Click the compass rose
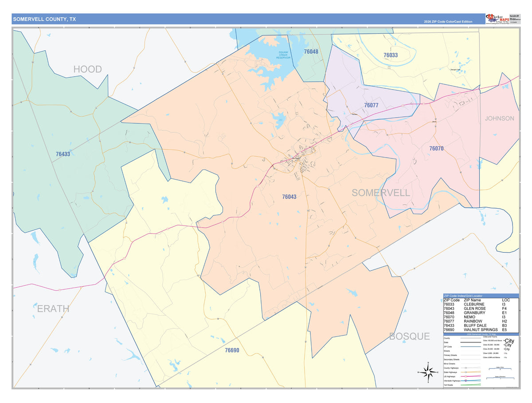Image resolution: width=532 pixels, height=403 pixels. click(428, 372)
